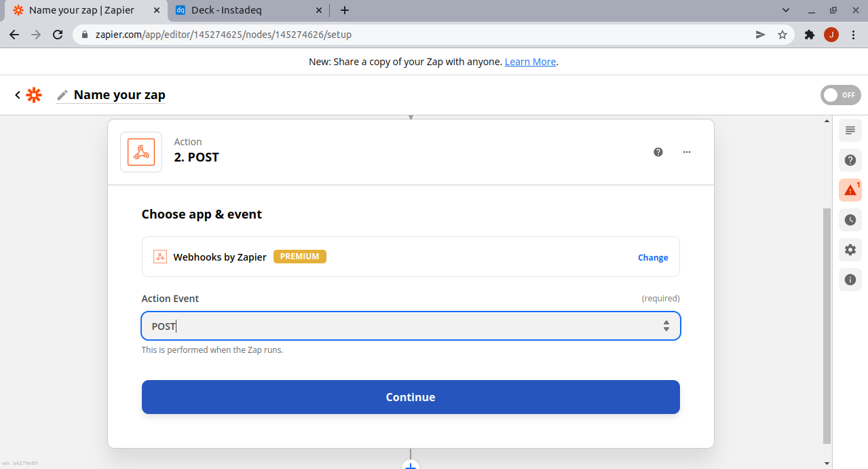Viewport: 868px width, 469px height.
Task: Open the notes outline icon in right sidebar
Action: 850,130
